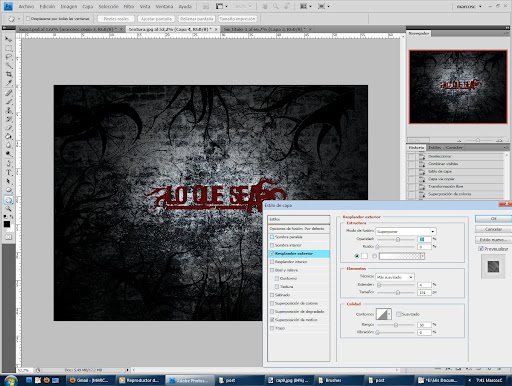This screenshot has height=386, width=512.
Task: Select the gradient glow radio button
Action: coord(374,256)
